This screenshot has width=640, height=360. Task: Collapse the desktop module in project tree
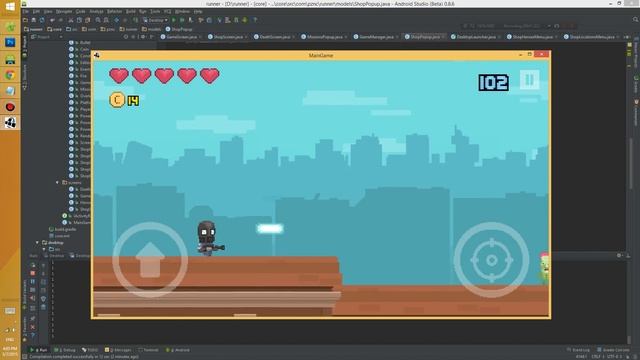[x=38, y=242]
